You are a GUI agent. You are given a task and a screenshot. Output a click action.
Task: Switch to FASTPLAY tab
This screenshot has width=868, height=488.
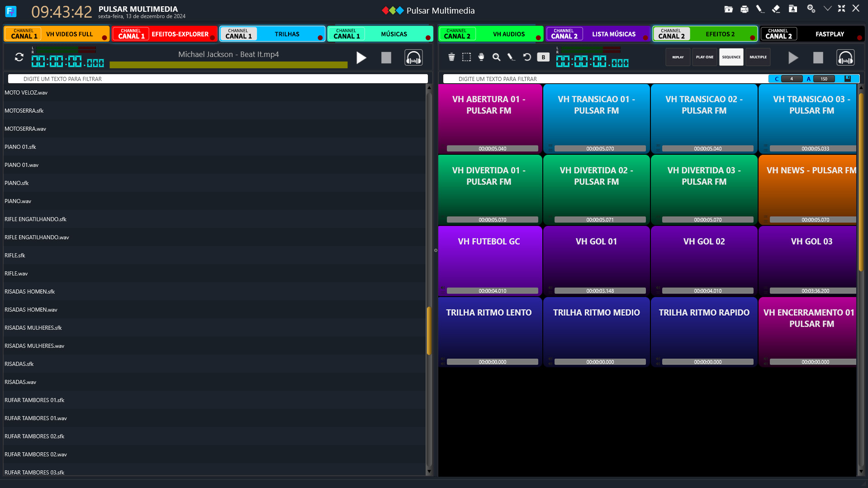812,34
